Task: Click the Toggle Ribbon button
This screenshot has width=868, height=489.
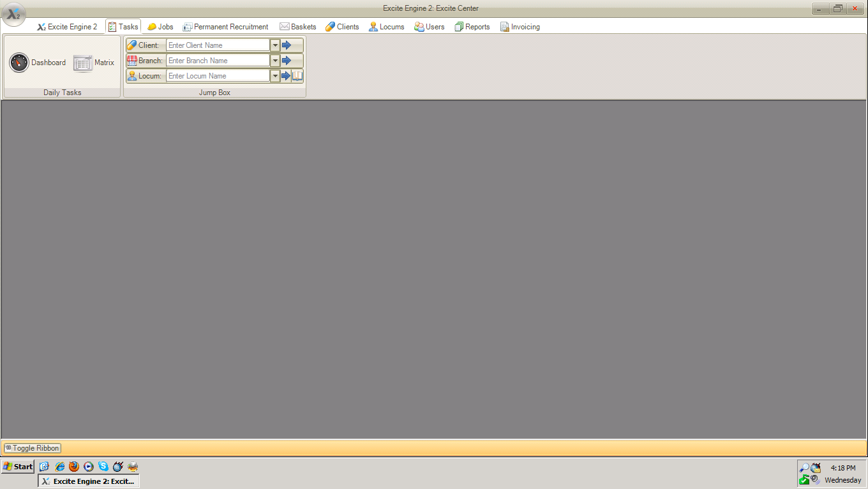Action: (x=33, y=448)
